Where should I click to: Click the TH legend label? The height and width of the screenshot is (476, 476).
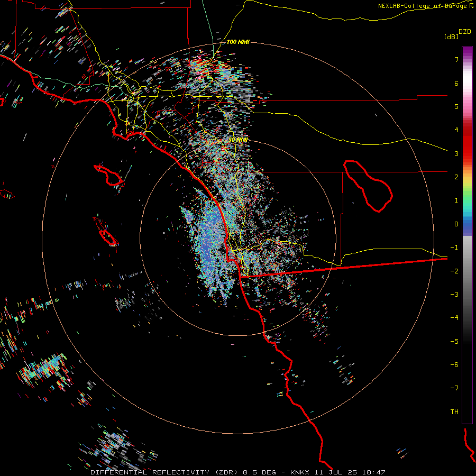point(454,412)
